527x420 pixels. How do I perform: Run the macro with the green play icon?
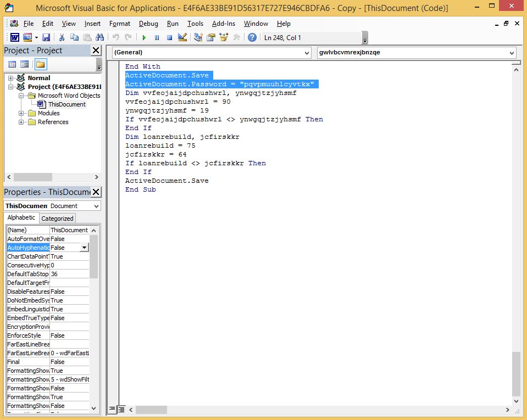coord(144,37)
